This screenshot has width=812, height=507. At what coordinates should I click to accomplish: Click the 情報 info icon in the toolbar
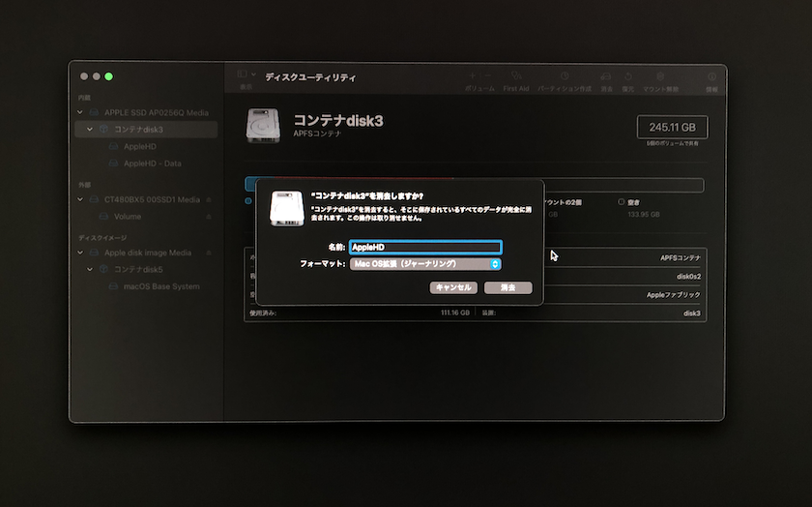pyautogui.click(x=712, y=76)
